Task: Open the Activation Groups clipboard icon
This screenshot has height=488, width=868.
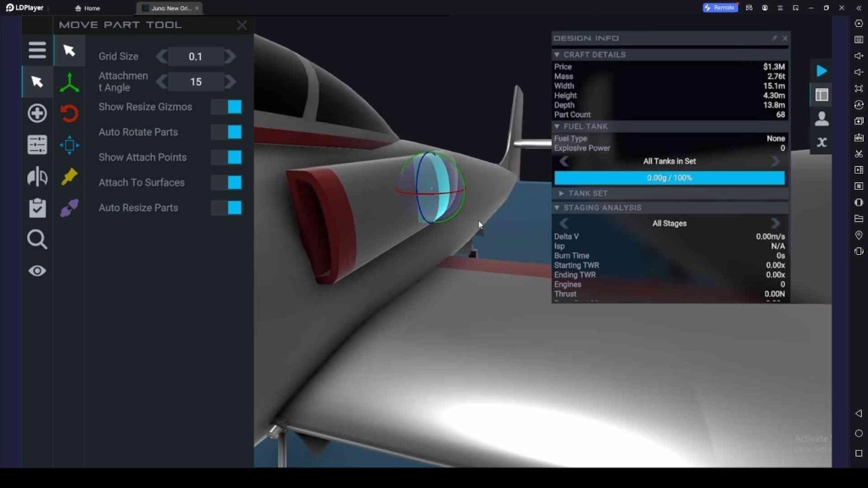Action: click(37, 208)
